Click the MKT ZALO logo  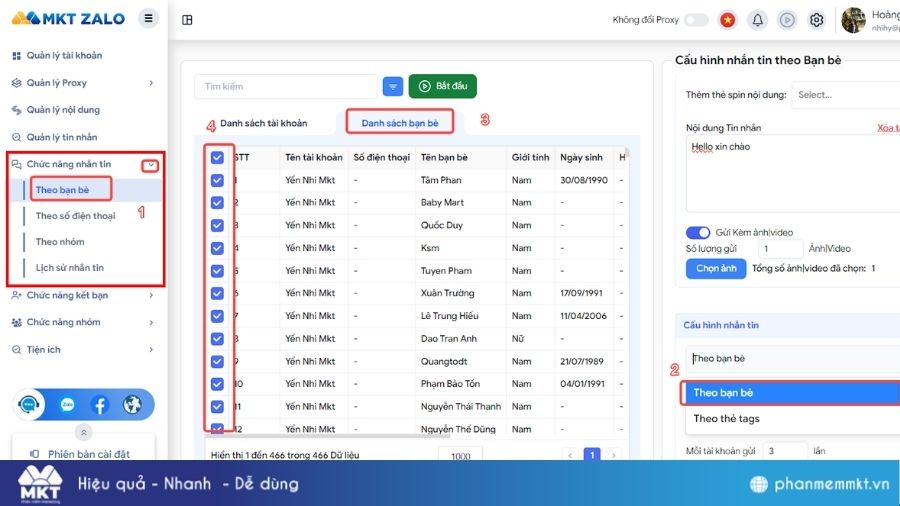(68, 18)
